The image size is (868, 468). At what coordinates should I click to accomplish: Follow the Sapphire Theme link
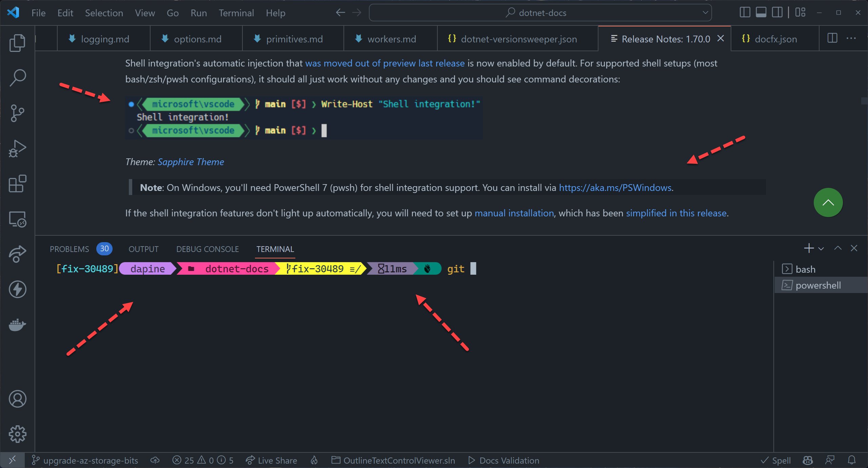point(191,162)
